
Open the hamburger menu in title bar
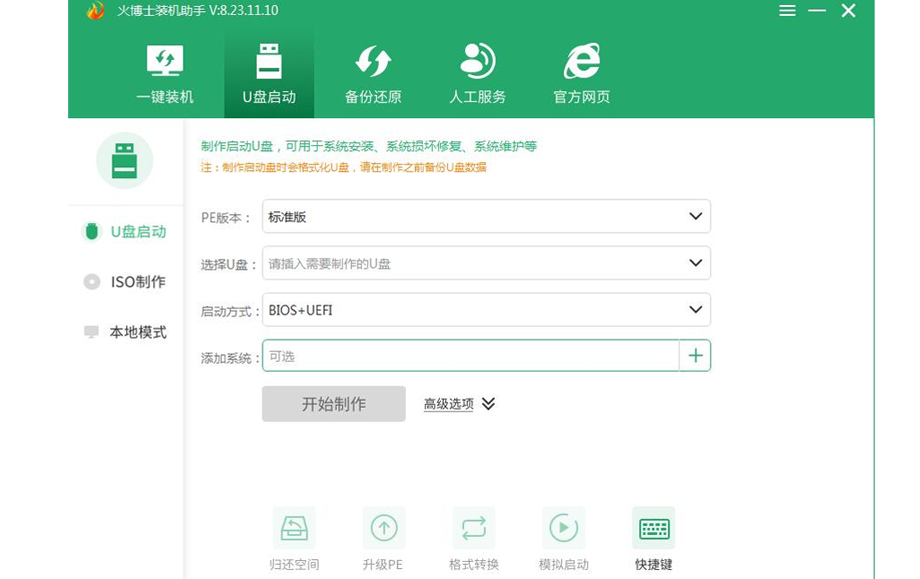(788, 11)
